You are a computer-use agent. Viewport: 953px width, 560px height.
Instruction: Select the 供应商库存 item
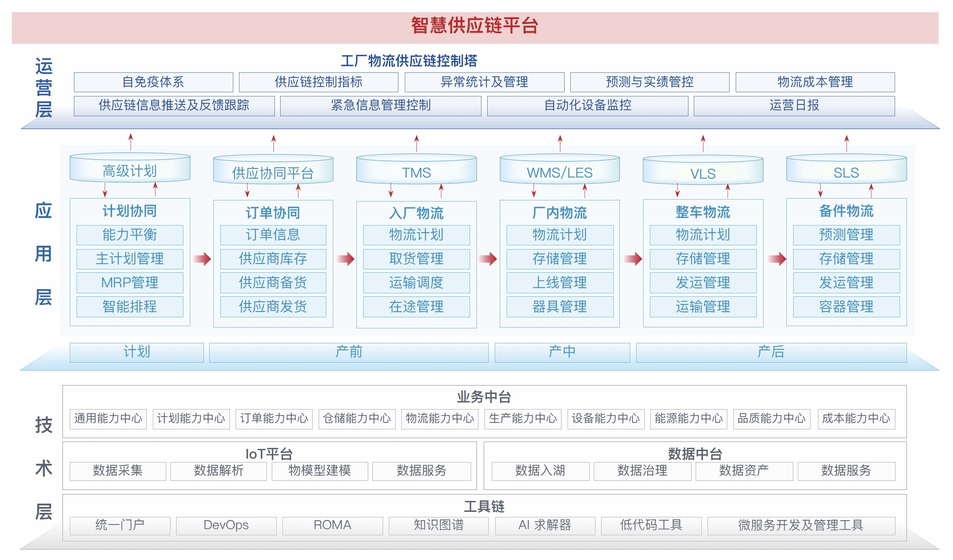[273, 259]
